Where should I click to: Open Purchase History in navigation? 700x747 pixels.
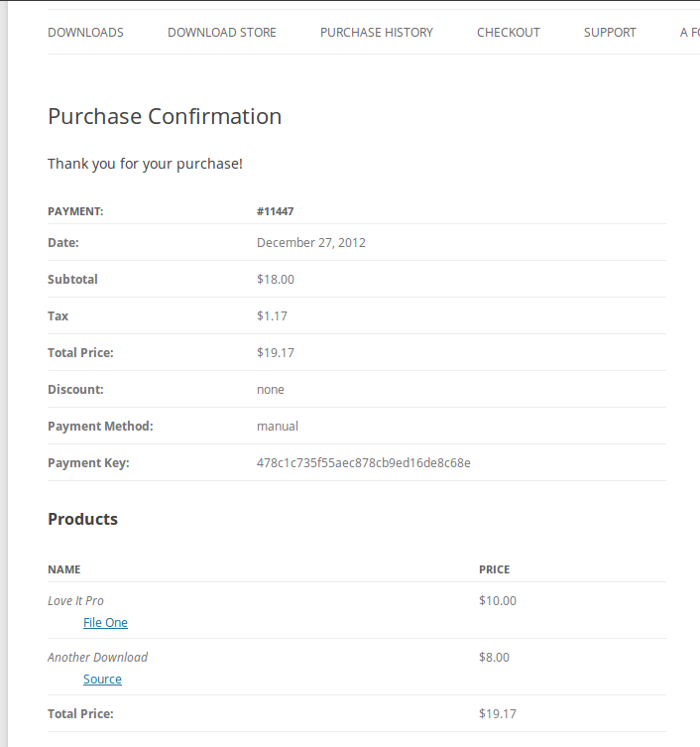click(x=377, y=33)
